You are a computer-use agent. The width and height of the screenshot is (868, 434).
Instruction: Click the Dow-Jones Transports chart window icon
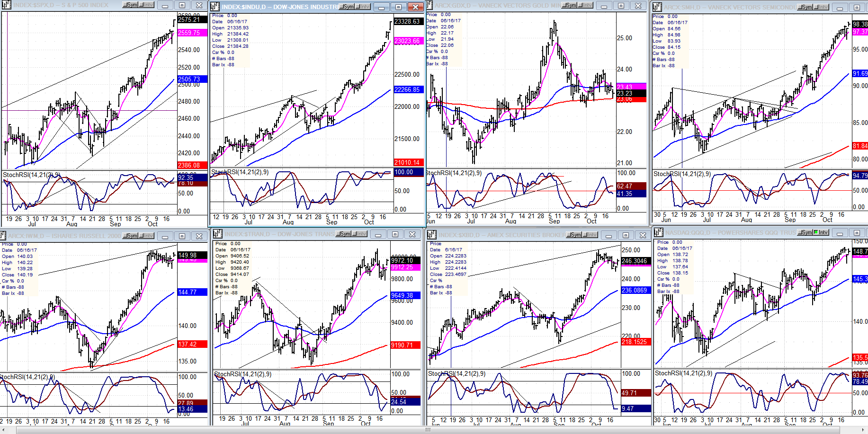[x=218, y=234]
